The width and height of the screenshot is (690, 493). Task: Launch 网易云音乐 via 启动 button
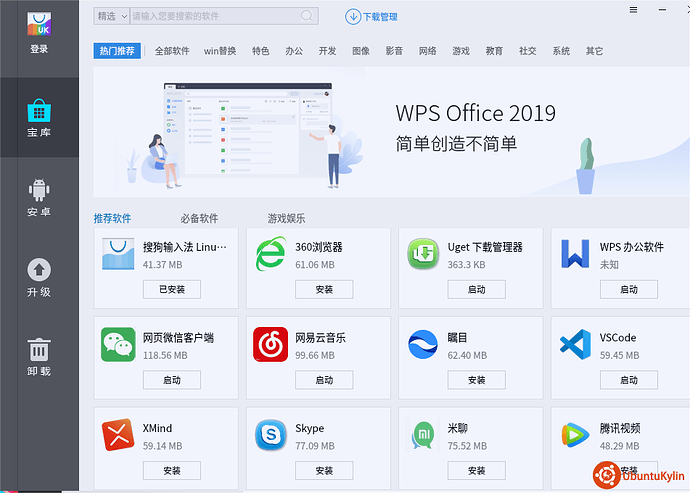[324, 380]
